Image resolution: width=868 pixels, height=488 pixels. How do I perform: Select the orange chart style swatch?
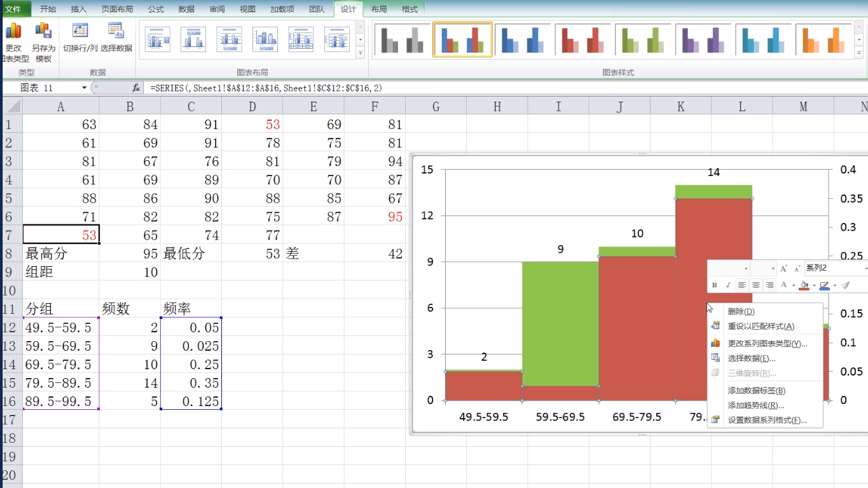click(825, 39)
